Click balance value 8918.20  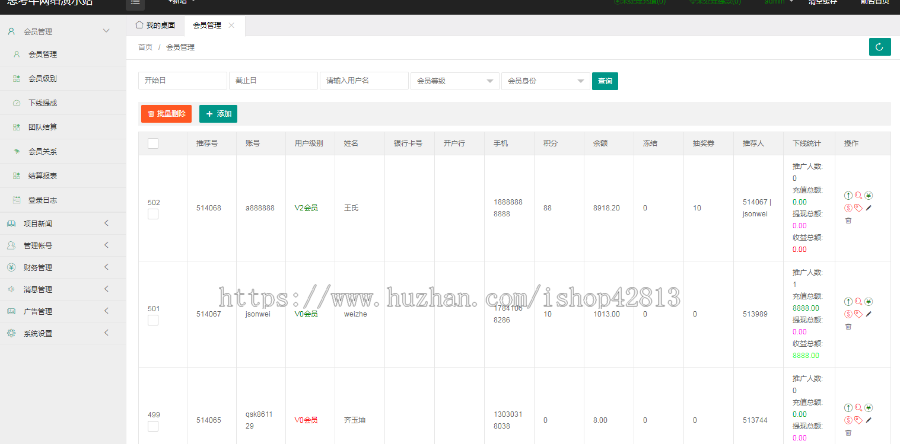click(x=606, y=208)
